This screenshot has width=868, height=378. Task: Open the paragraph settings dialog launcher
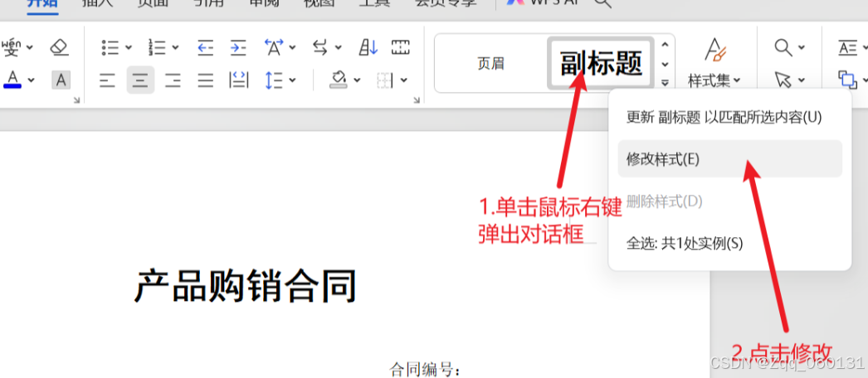(x=417, y=100)
